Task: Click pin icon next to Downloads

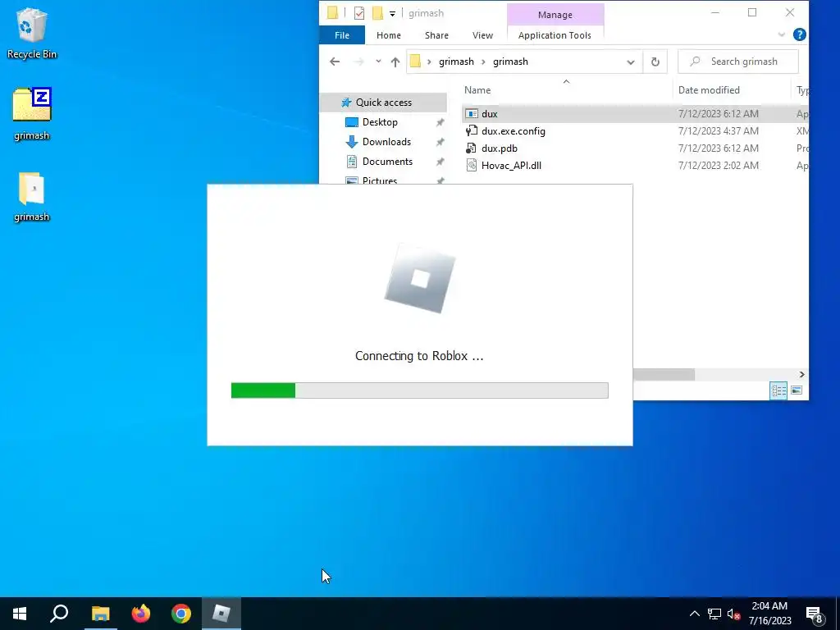Action: (x=440, y=142)
